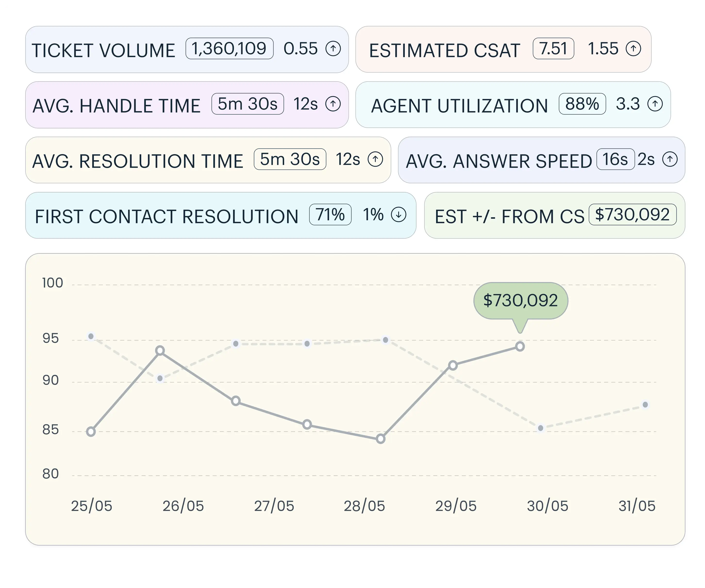Click the up-arrow icon in Avg. Handle Time card
The image size is (705, 588).
pos(333,104)
